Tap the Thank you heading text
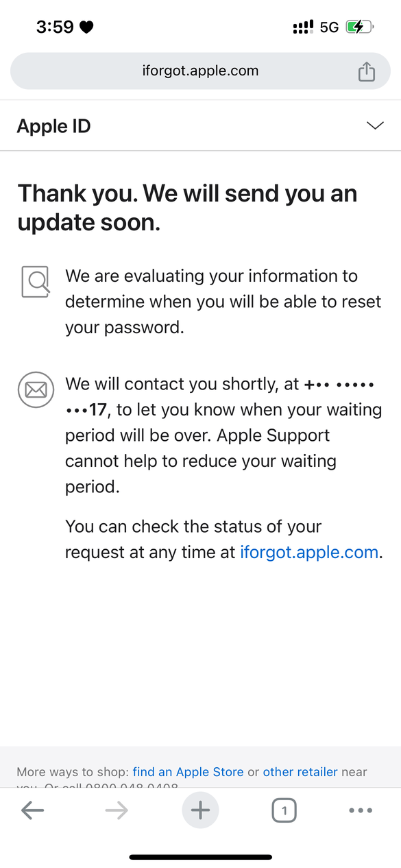Image resolution: width=401 pixels, height=868 pixels. point(188,207)
